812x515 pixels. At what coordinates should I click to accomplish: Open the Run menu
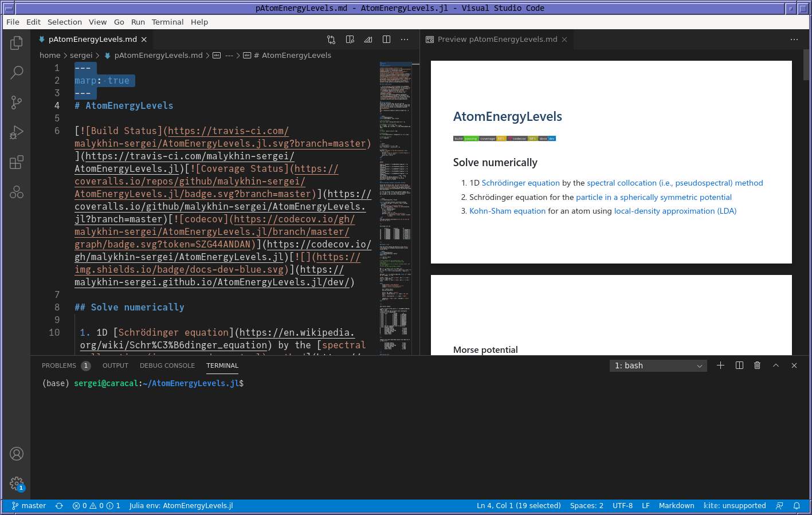coord(138,22)
